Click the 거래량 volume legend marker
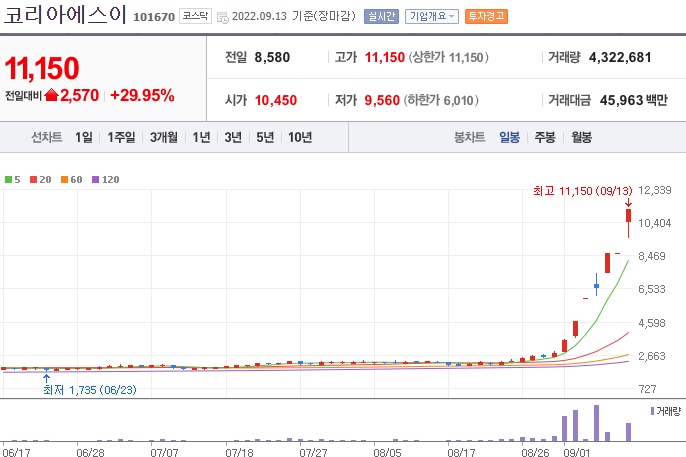Screen dimensions: 686x457 [x=652, y=411]
